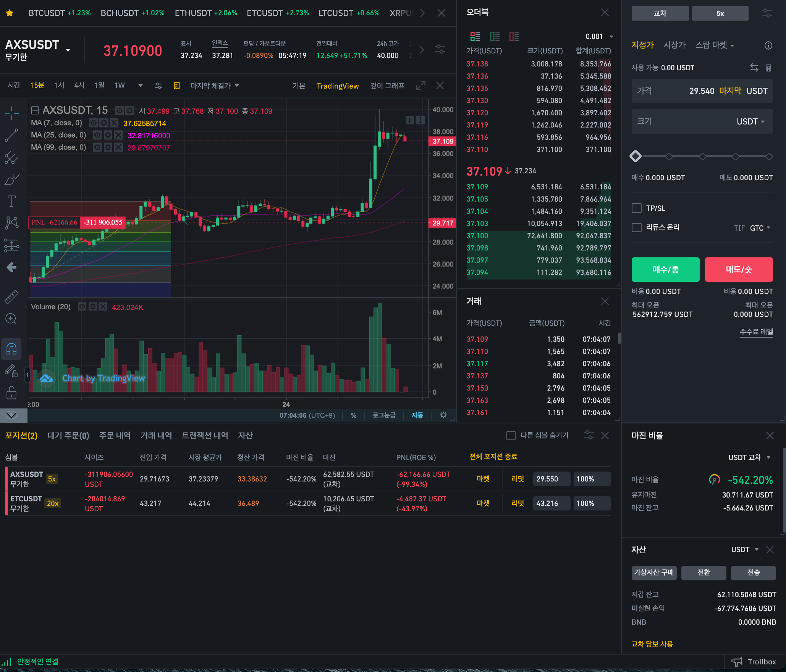Open chart settings gear at bottom
This screenshot has height=672, width=786.
pos(443,415)
